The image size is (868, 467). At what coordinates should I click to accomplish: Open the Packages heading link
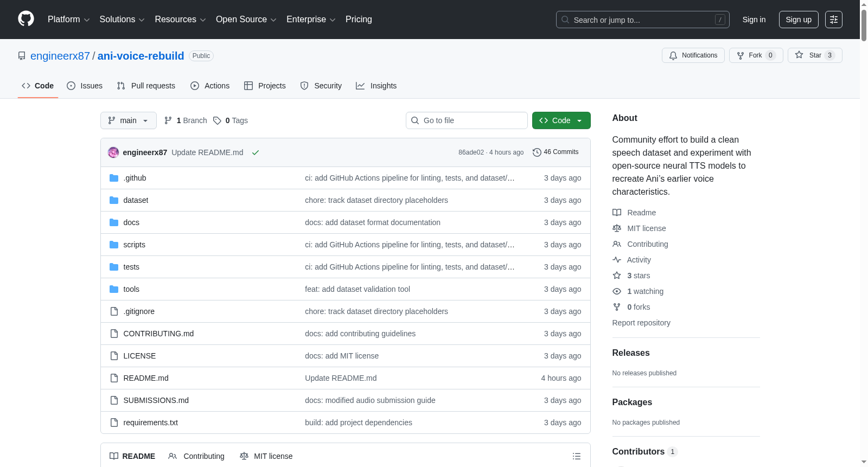[632, 402]
